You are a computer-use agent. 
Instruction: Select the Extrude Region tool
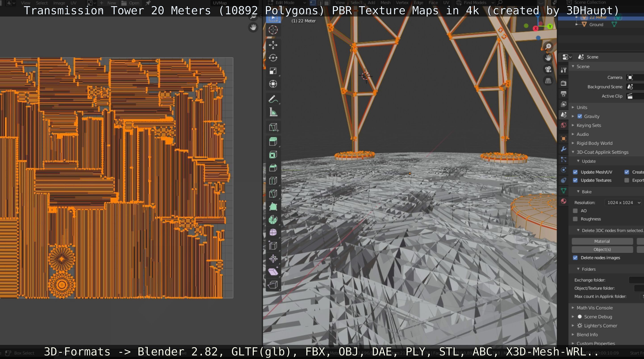pyautogui.click(x=273, y=142)
